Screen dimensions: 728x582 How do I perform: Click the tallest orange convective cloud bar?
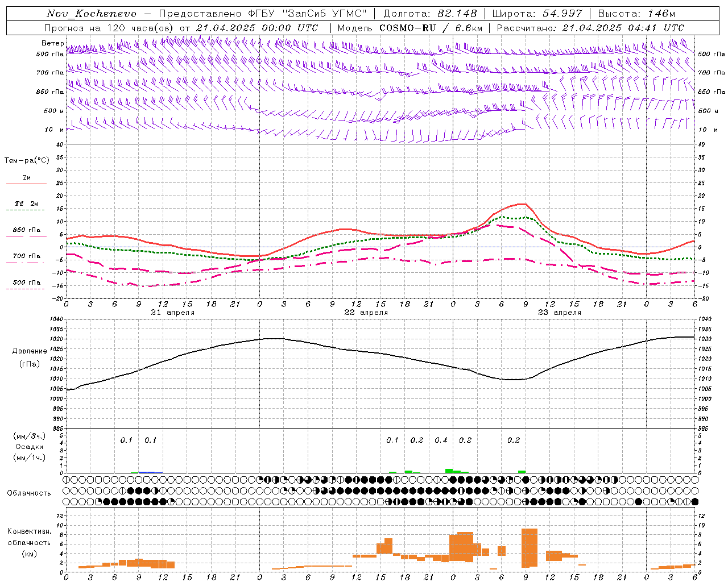530,548
